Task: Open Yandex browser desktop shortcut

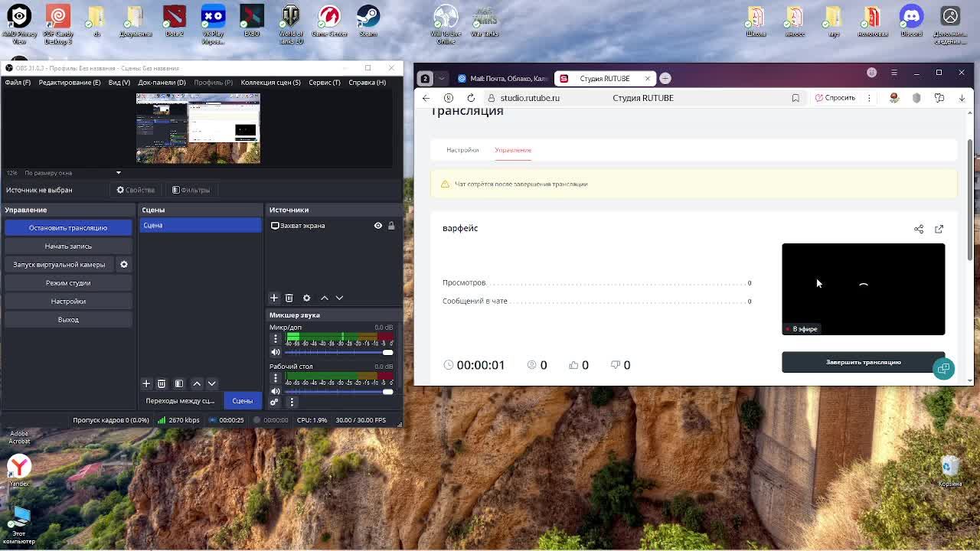Action: [x=19, y=470]
